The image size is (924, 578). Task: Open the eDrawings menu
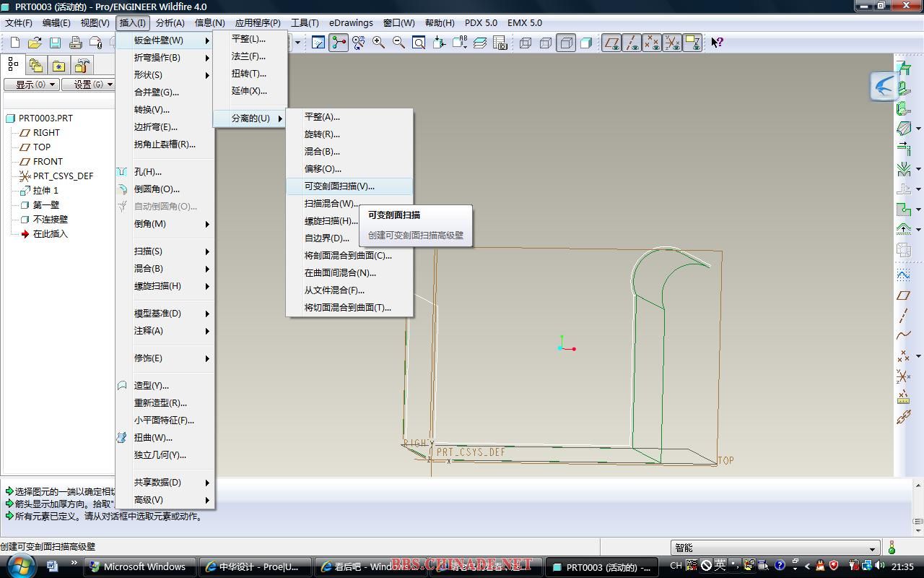tap(352, 22)
